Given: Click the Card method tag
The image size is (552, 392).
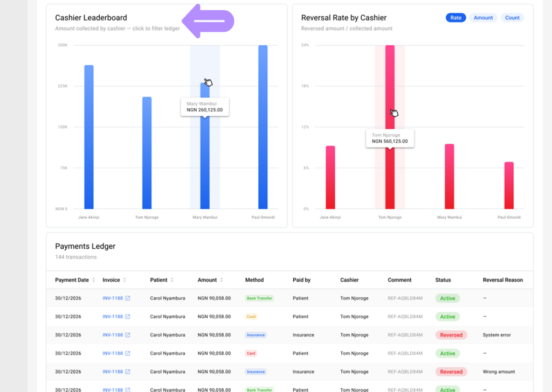Looking at the screenshot, I should tap(251, 353).
